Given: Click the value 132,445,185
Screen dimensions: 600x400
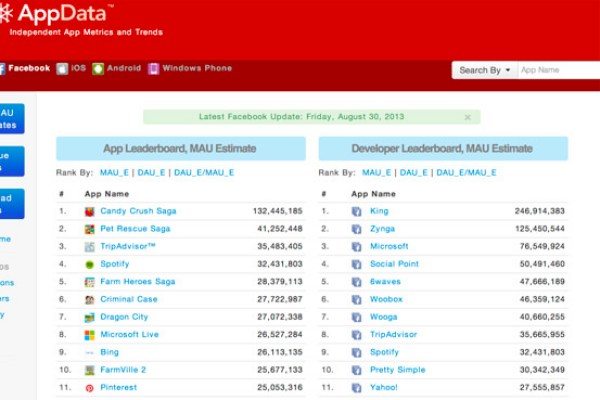Looking at the screenshot, I should point(278,211).
